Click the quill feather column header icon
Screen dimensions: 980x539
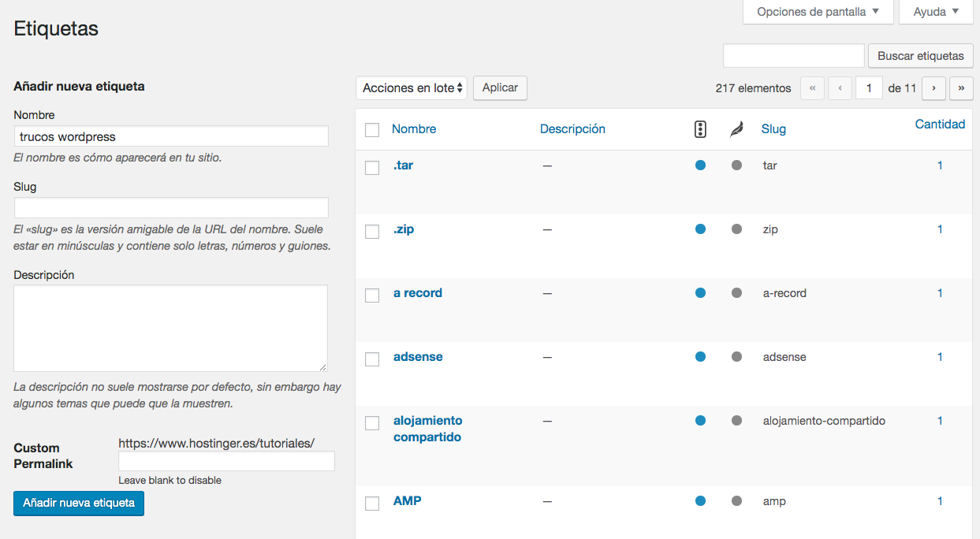(x=736, y=128)
